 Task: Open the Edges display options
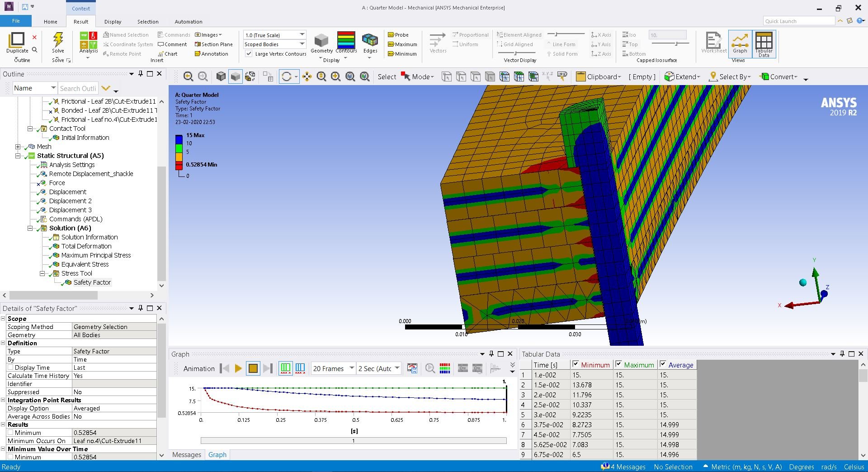pyautogui.click(x=370, y=40)
